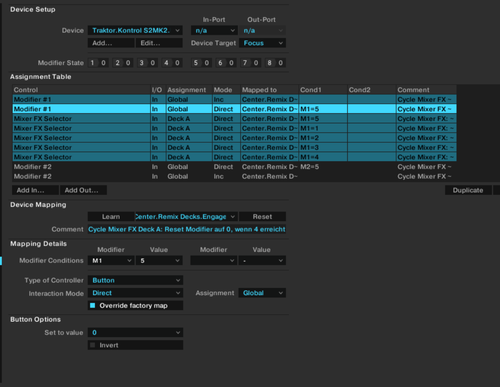The height and width of the screenshot is (387, 500).
Task: Open Type of Controller dropdown Button
Action: (x=135, y=280)
